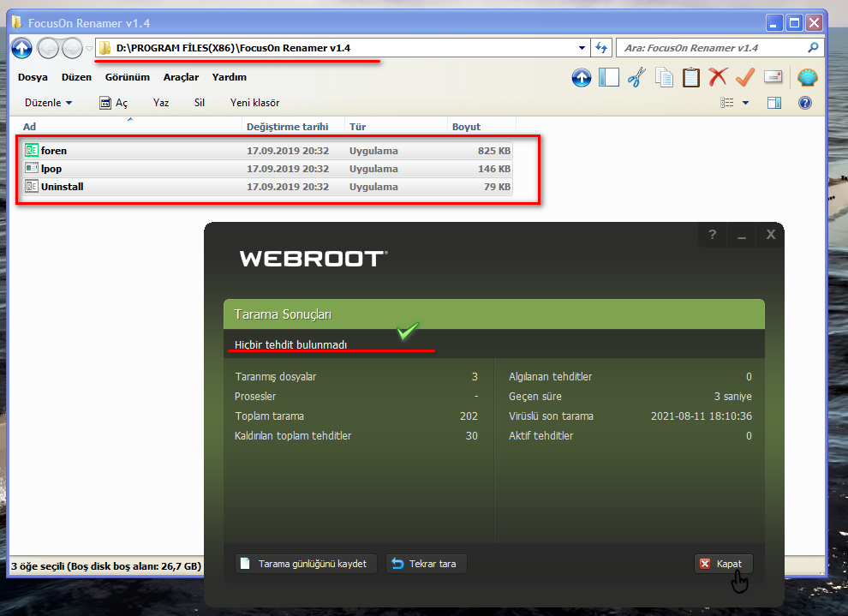Click the change view icon
This screenshot has height=616, width=848.
(x=727, y=103)
